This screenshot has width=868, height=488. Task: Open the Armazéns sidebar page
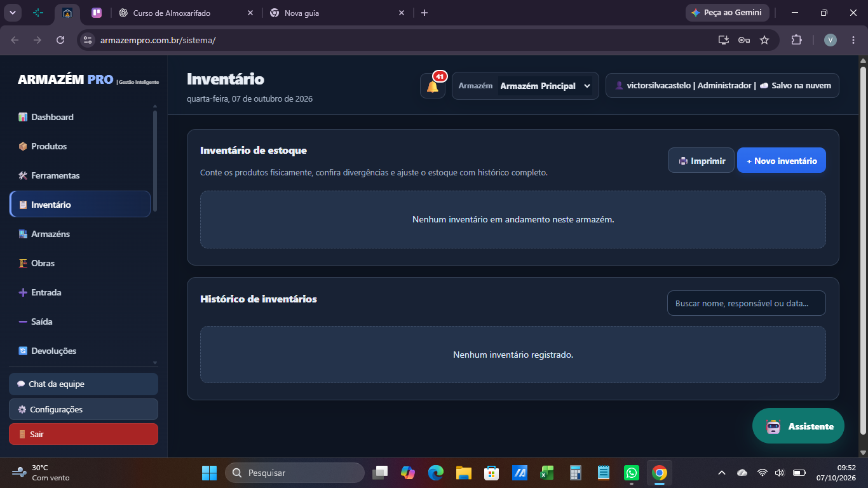click(x=80, y=234)
